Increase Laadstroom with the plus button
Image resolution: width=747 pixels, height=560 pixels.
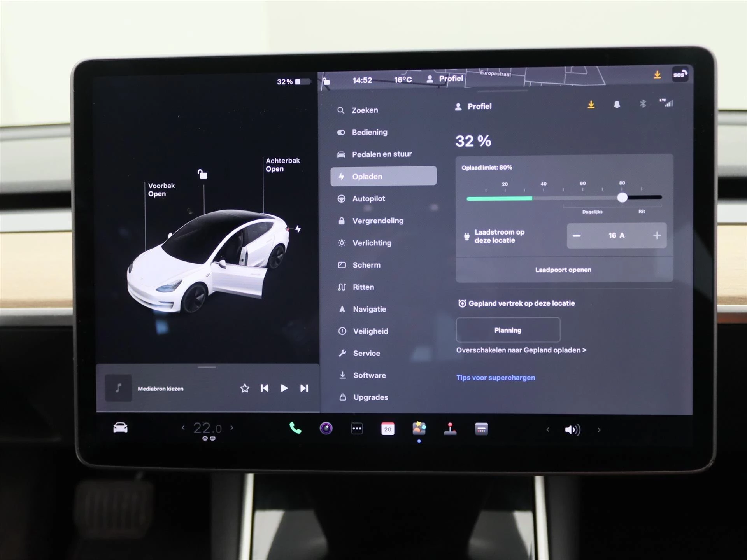[x=657, y=235]
